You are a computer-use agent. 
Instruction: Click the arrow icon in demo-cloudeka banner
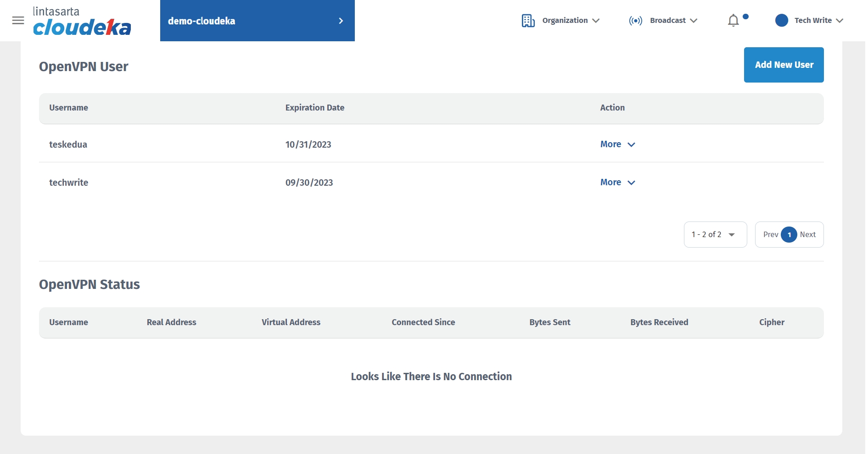point(341,21)
